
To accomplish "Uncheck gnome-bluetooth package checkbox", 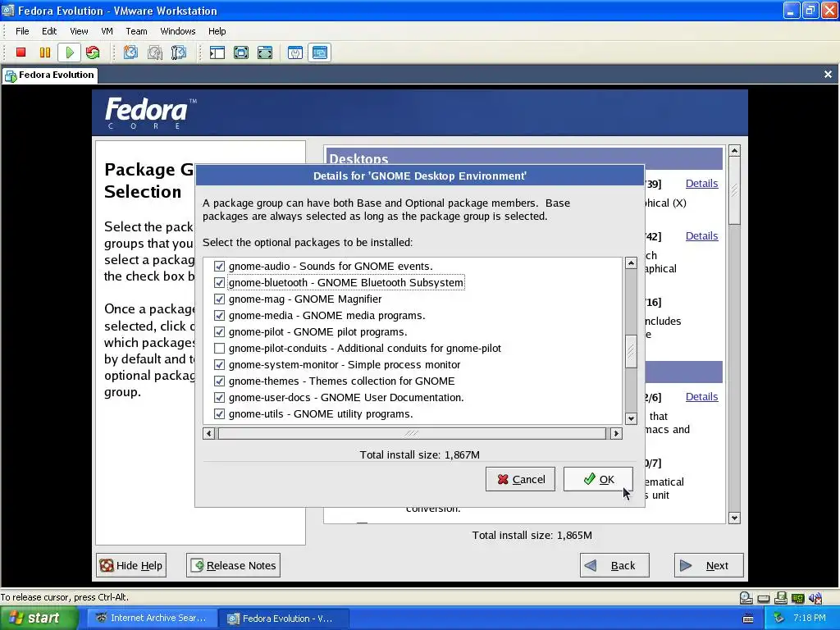I will click(x=219, y=282).
